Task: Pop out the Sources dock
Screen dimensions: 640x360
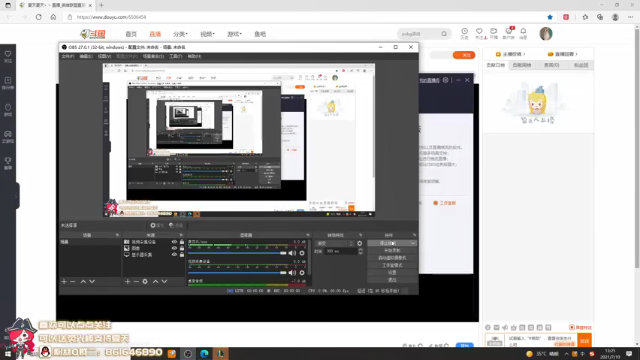Action: point(181,235)
